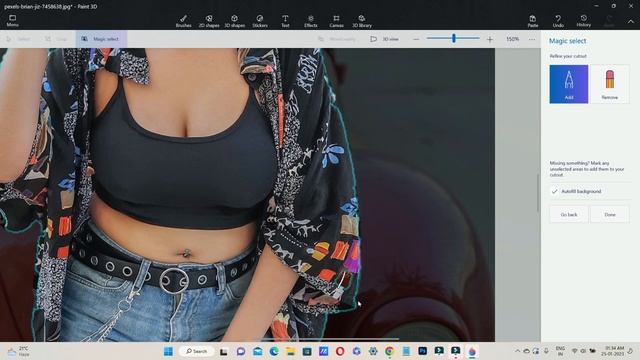Open Settings gear from the taskbar
The width and height of the screenshot is (640, 360).
coord(373,351)
